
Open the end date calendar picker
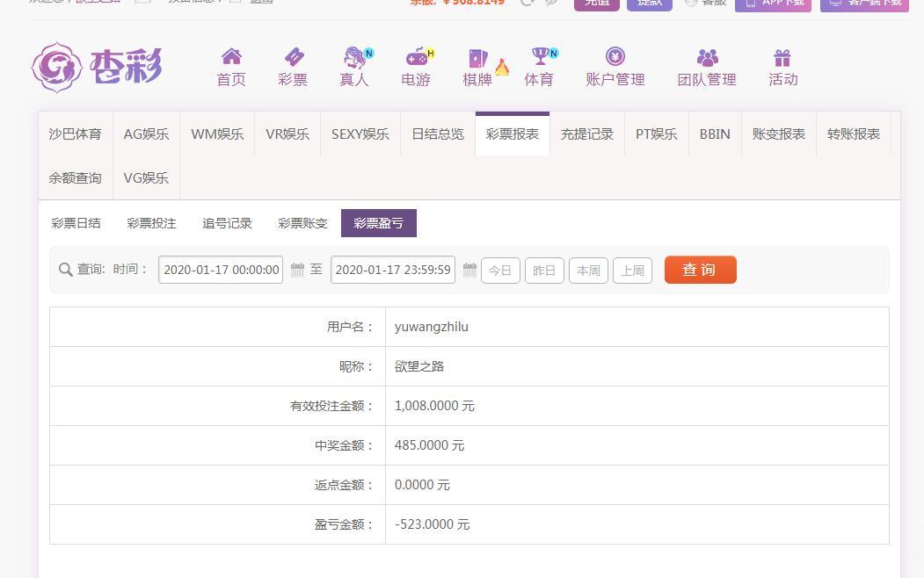point(469,270)
